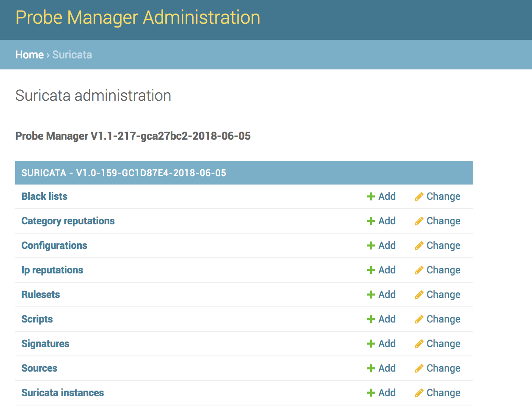Open the Sources model
This screenshot has width=532, height=419.
(39, 368)
